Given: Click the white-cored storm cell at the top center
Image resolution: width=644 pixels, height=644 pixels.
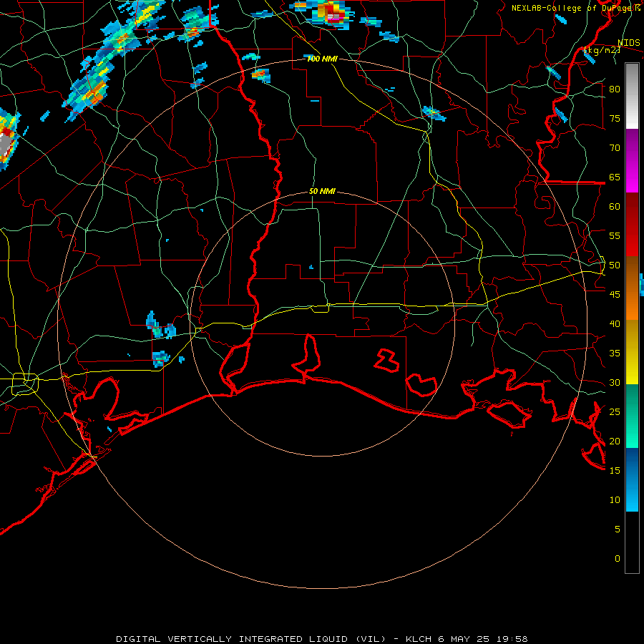Looking at the screenshot, I should tap(332, 14).
